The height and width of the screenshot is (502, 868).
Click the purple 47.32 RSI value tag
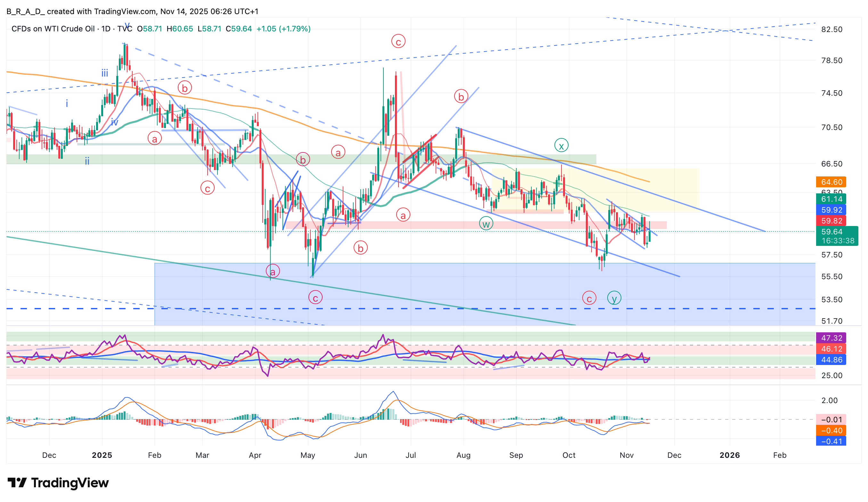(831, 338)
